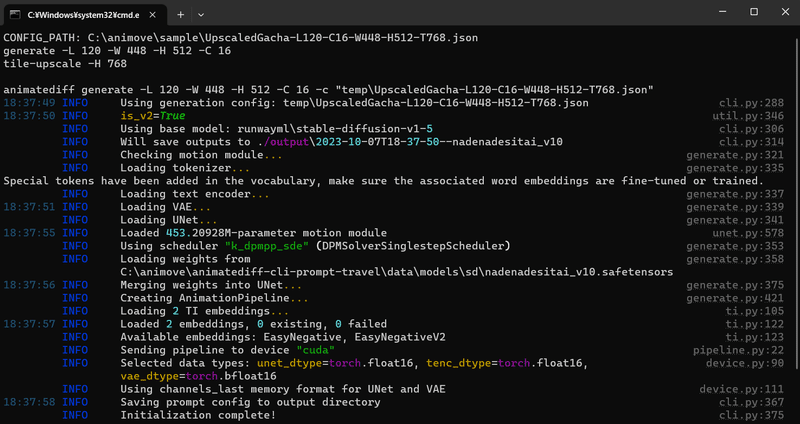800x424 pixels.
Task: Click 'Selected data types' line
Action: pyautogui.click(x=355, y=363)
